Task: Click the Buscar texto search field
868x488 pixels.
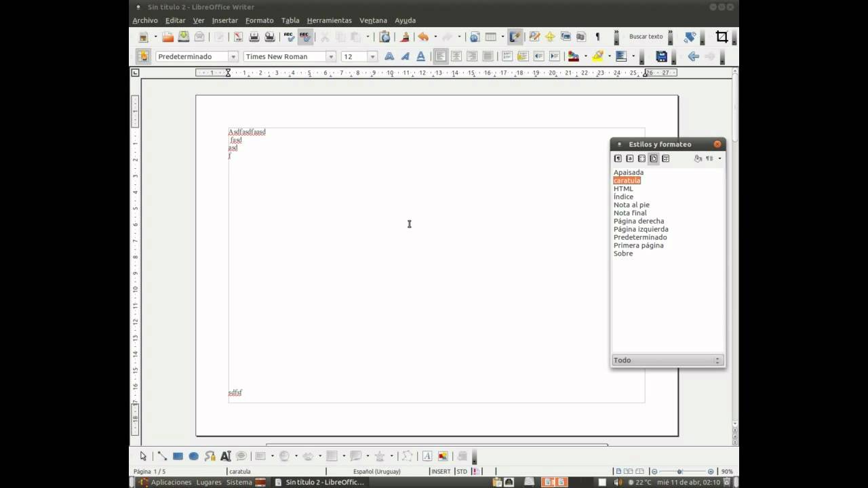Action: point(646,37)
